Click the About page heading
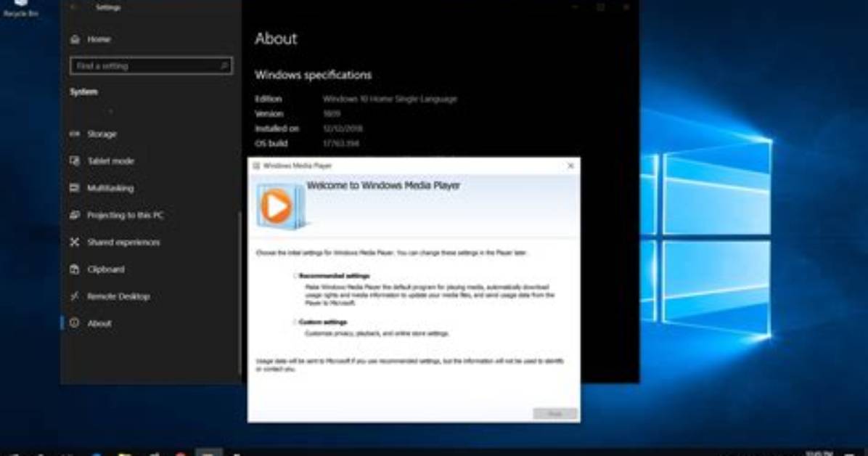This screenshot has width=868, height=456. point(276,38)
